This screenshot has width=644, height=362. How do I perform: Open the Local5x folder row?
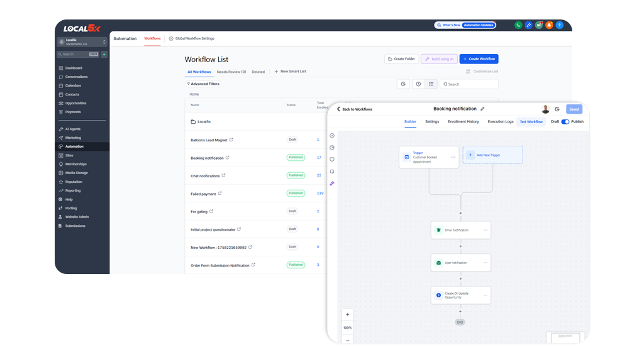point(201,122)
